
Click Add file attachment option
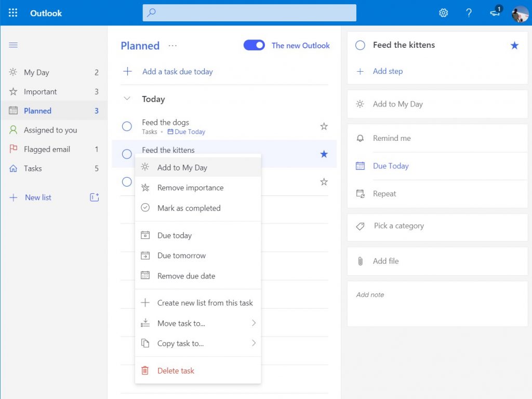point(437,261)
